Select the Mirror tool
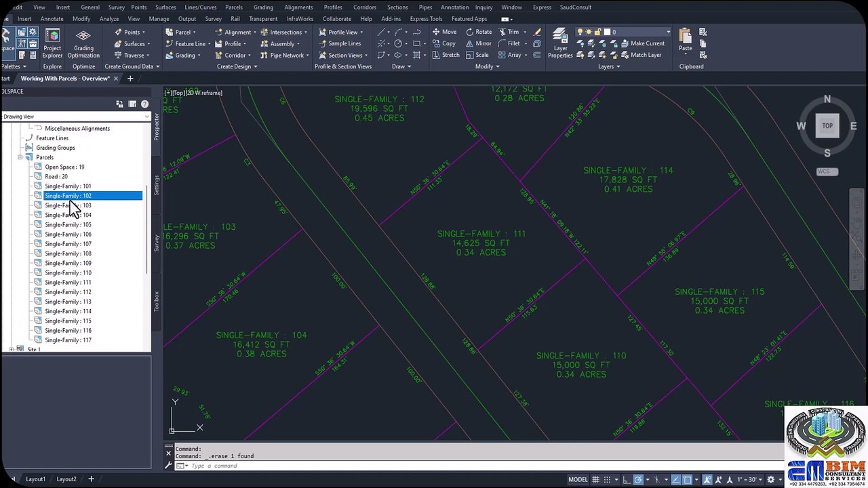The image size is (868, 488). [x=478, y=43]
